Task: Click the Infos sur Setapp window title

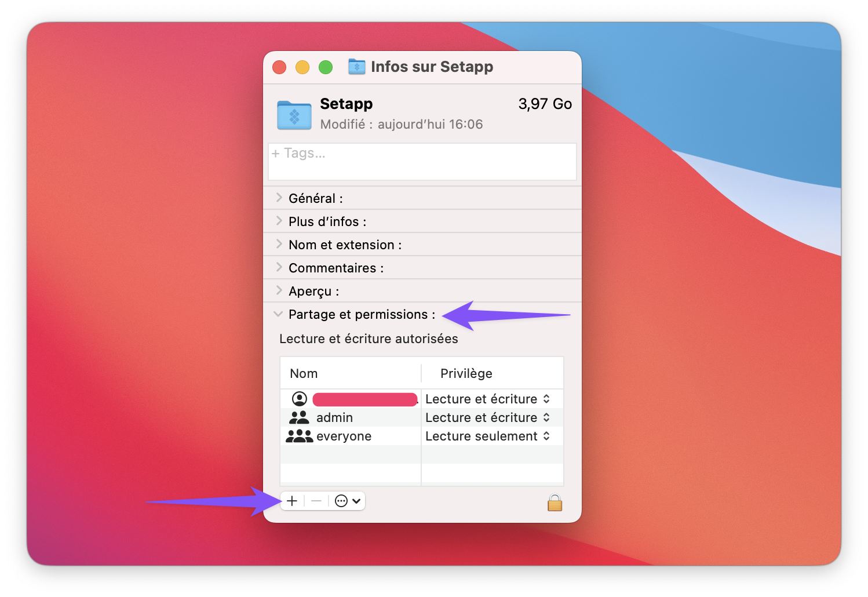Action: [432, 67]
